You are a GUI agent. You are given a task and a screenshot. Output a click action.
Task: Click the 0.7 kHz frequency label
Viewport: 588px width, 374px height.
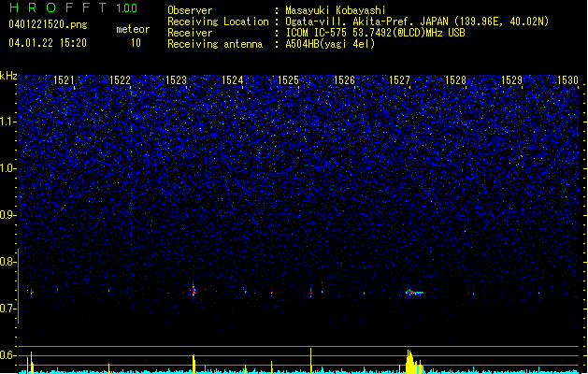[x=8, y=309]
